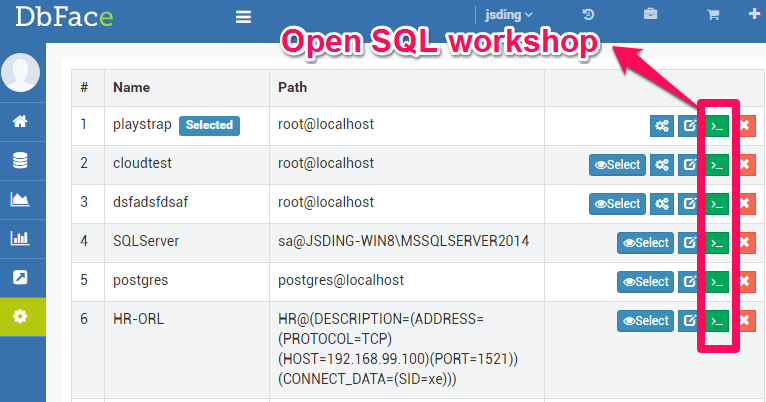766x402 pixels.
Task: Click the sa@JSDING-WIN8\MSSQLSERVER2014 path
Action: point(404,241)
